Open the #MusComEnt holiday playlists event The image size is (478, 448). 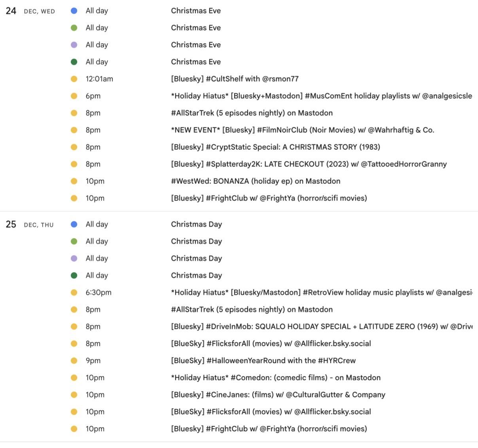click(x=321, y=96)
